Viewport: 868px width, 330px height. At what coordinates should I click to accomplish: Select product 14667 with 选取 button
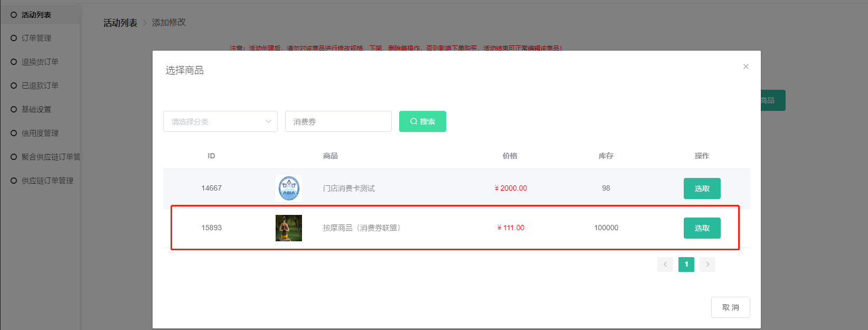pos(702,188)
